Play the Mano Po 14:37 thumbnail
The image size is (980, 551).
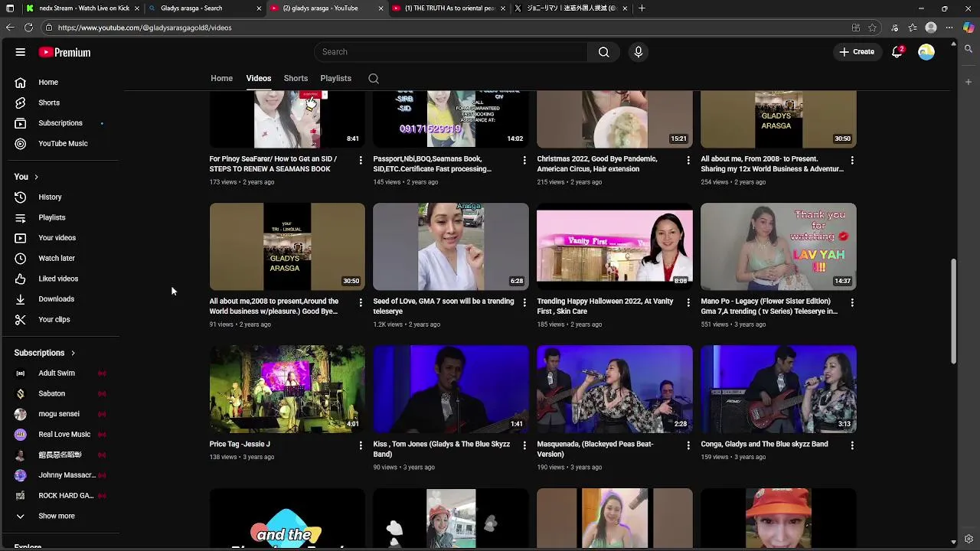click(x=779, y=246)
